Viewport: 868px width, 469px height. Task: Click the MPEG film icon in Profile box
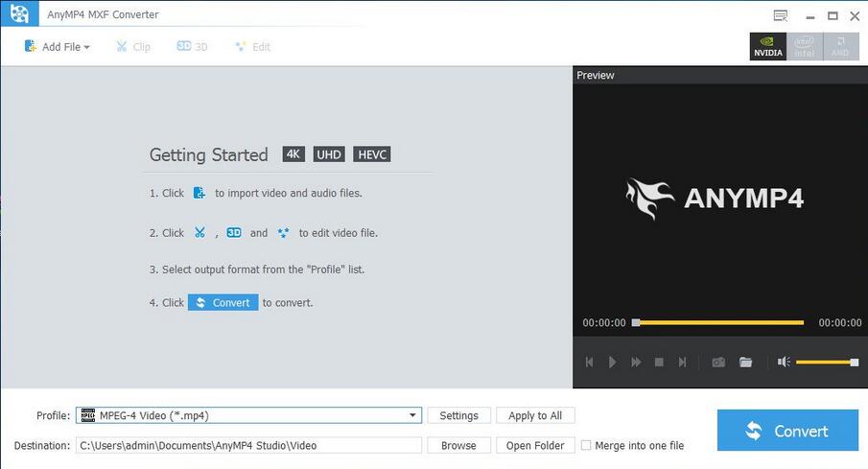tap(88, 415)
